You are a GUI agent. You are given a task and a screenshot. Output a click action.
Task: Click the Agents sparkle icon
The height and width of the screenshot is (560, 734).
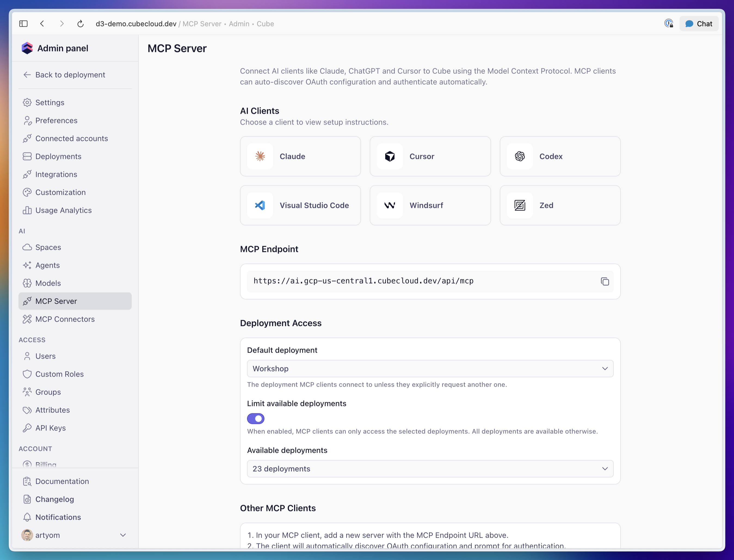pyautogui.click(x=27, y=265)
